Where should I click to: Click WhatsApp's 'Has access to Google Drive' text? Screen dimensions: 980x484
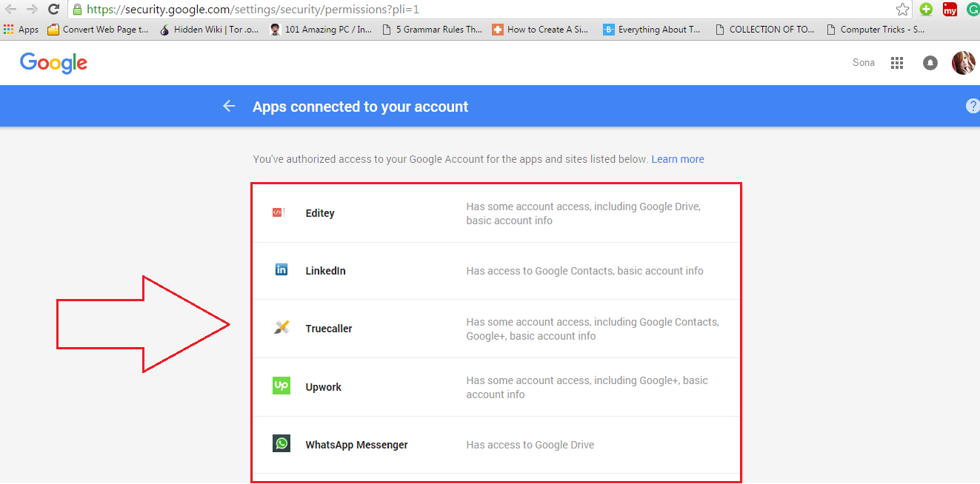(530, 445)
